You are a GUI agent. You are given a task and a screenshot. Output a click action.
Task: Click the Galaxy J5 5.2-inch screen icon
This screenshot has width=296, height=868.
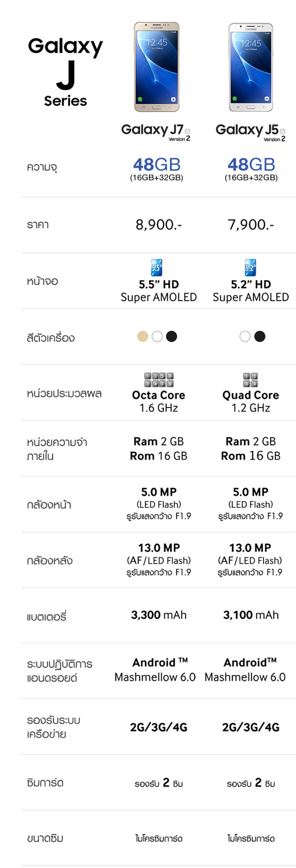point(250,268)
